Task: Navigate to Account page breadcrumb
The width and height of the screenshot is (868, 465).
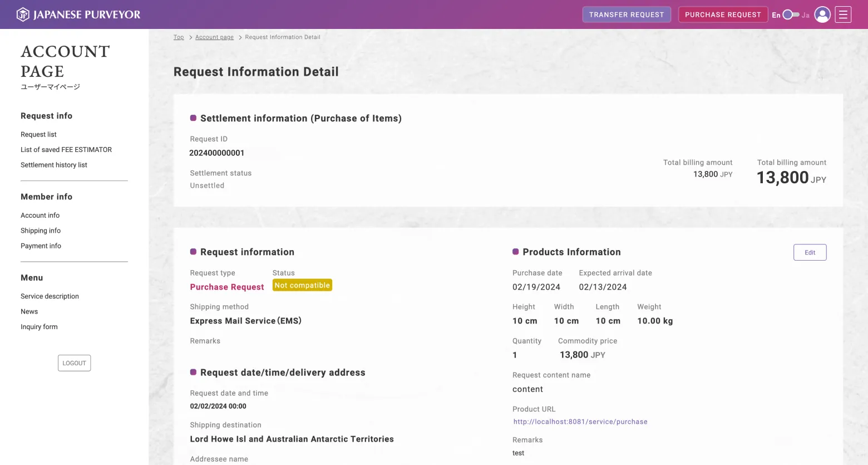Action: (x=214, y=37)
